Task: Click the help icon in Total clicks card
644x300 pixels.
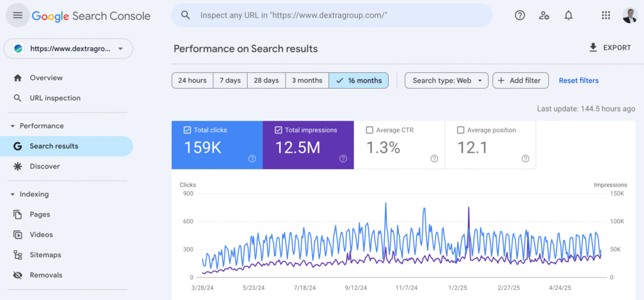Action: [252, 158]
